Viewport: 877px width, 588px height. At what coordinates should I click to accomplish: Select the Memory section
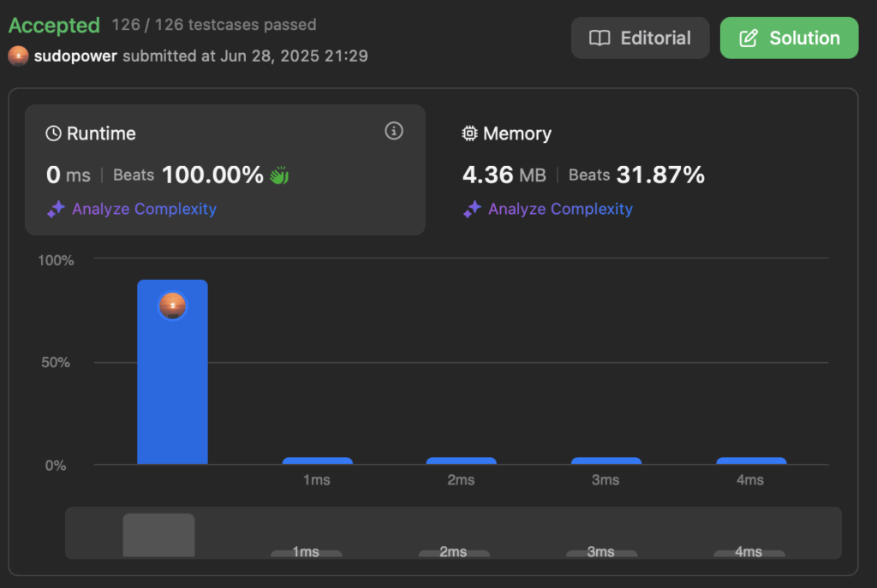[x=643, y=170]
